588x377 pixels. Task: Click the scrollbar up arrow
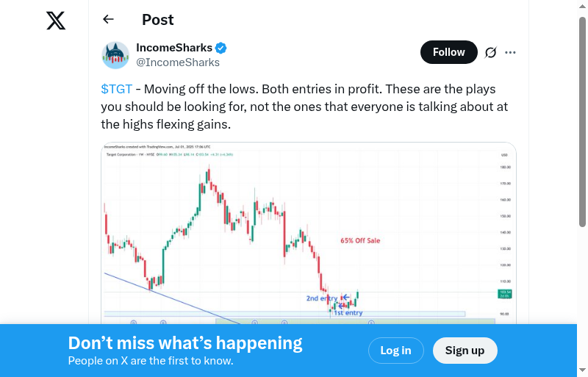[x=582, y=6]
